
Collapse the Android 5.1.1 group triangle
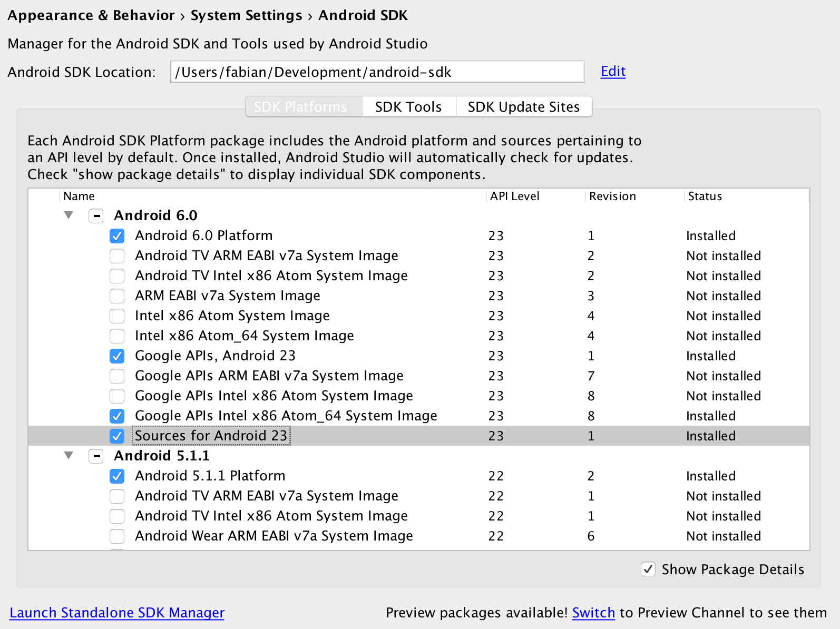pos(69,455)
